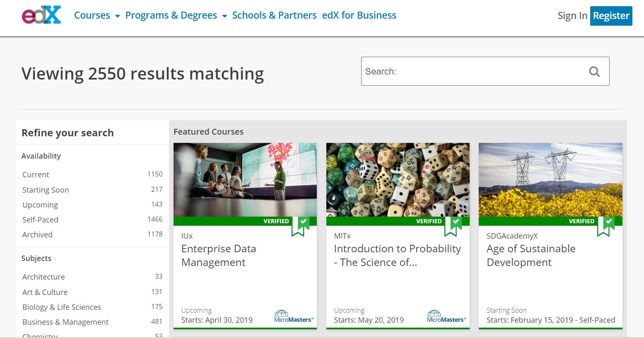Click the verified ribbon on Age of Sustainable Development
This screenshot has width=644, height=338.
[606, 226]
